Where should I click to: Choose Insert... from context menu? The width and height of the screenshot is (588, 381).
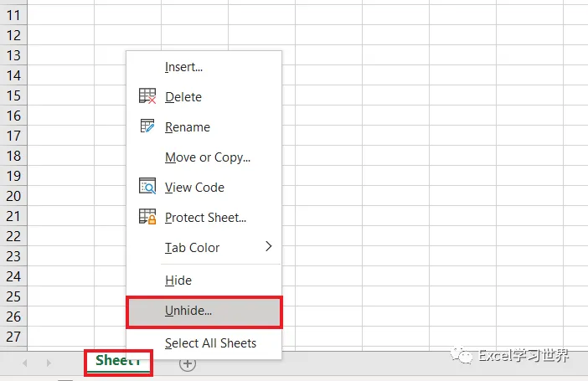(183, 67)
